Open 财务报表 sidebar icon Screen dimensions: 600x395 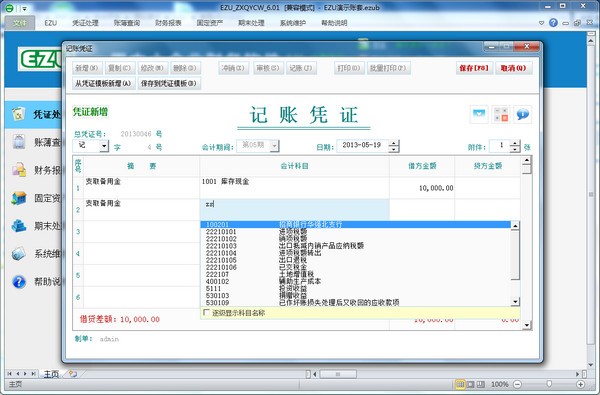click(x=19, y=170)
